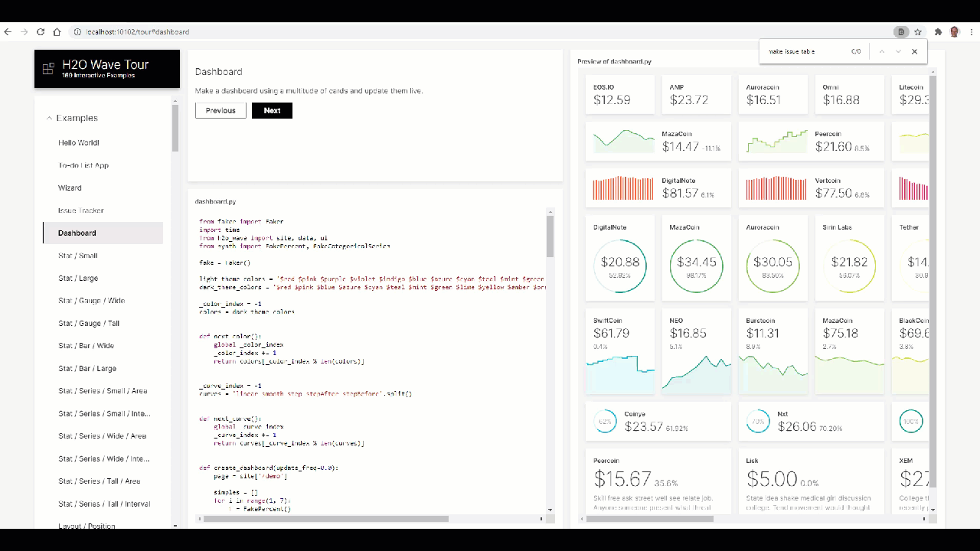980x551 pixels.
Task: Click the back navigation arrow icon
Action: point(8,31)
